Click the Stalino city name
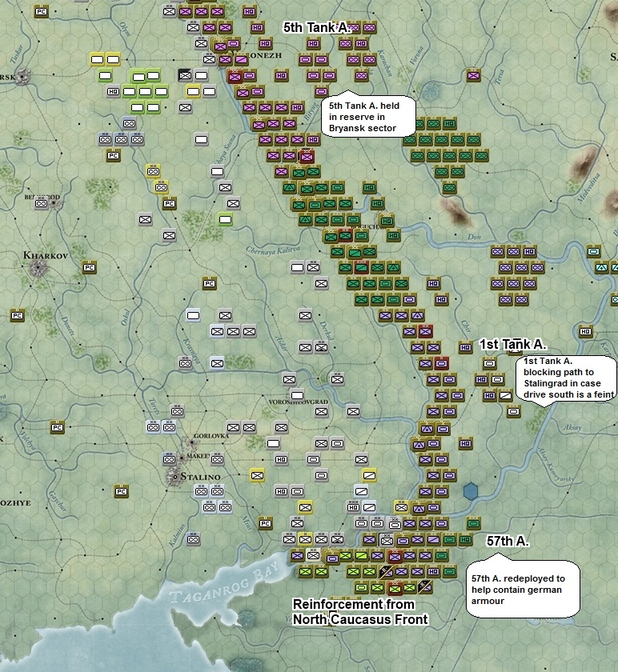 (200, 477)
